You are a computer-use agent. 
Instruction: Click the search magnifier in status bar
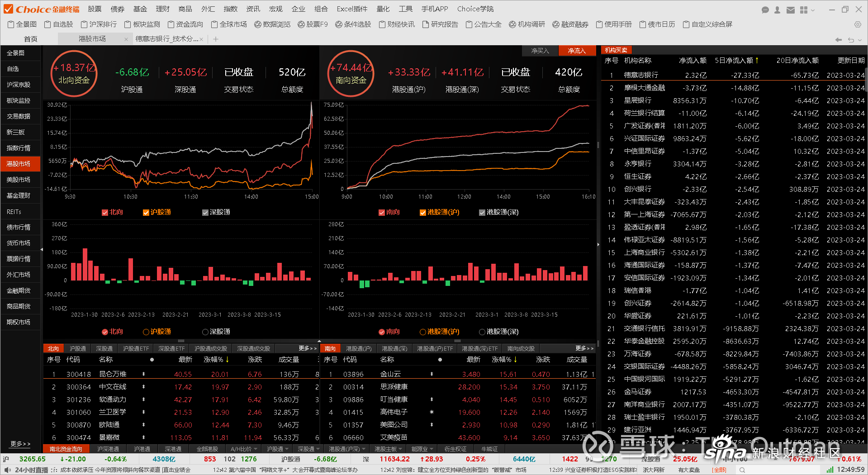[x=742, y=470]
